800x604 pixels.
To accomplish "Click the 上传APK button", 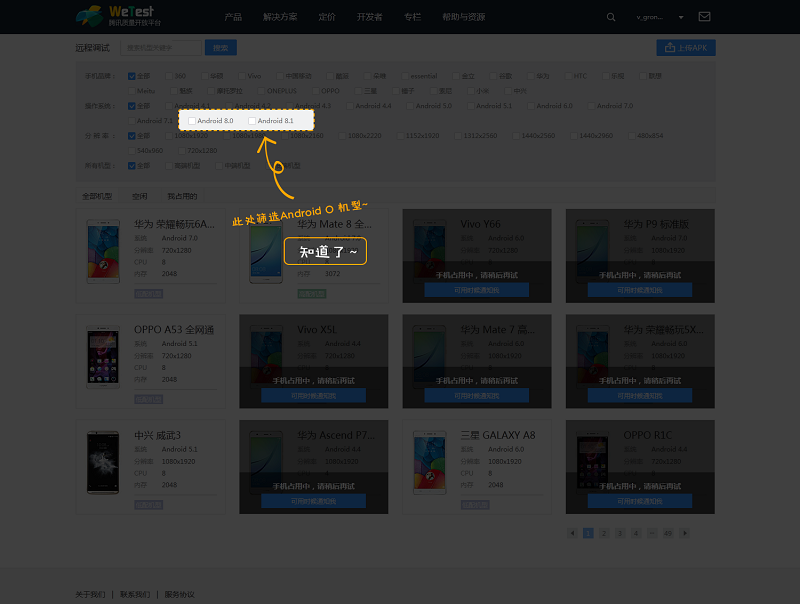I will (686, 47).
